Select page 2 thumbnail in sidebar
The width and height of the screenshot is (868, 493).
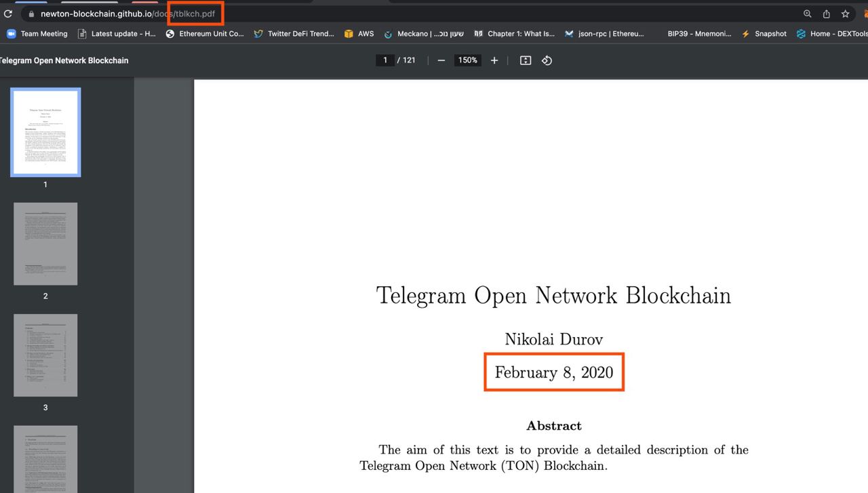click(45, 243)
